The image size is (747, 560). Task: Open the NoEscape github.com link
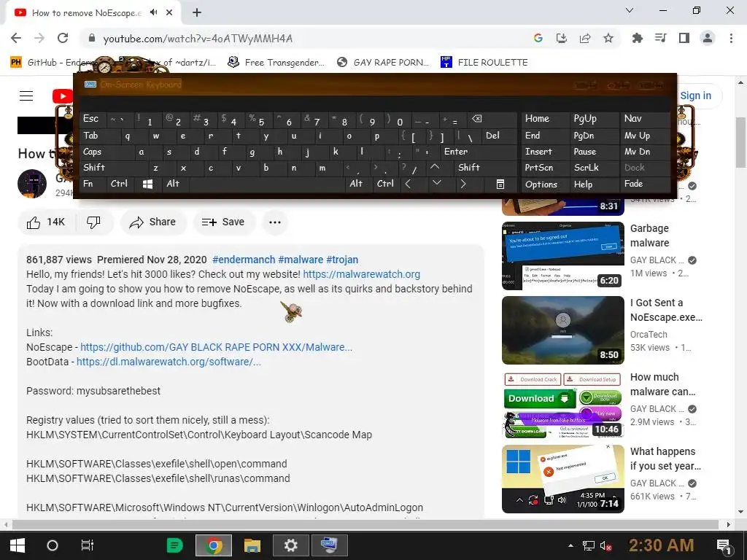(216, 347)
